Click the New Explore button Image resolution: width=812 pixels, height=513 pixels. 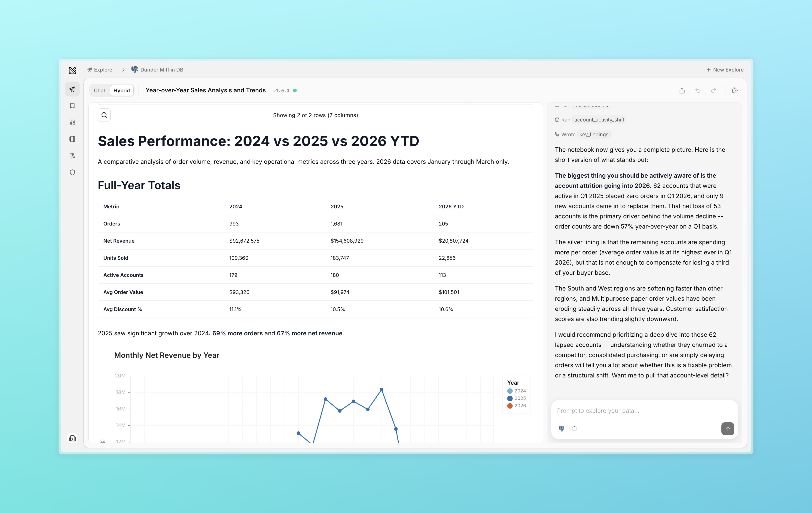click(725, 69)
